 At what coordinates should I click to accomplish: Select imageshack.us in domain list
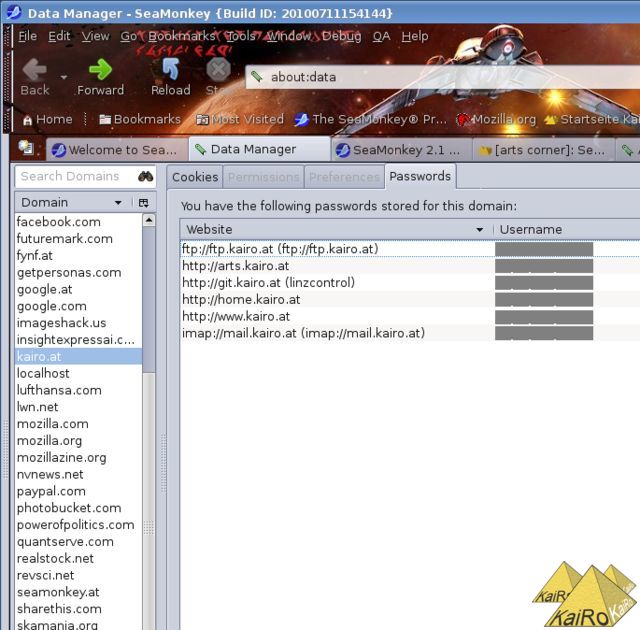[79, 323]
